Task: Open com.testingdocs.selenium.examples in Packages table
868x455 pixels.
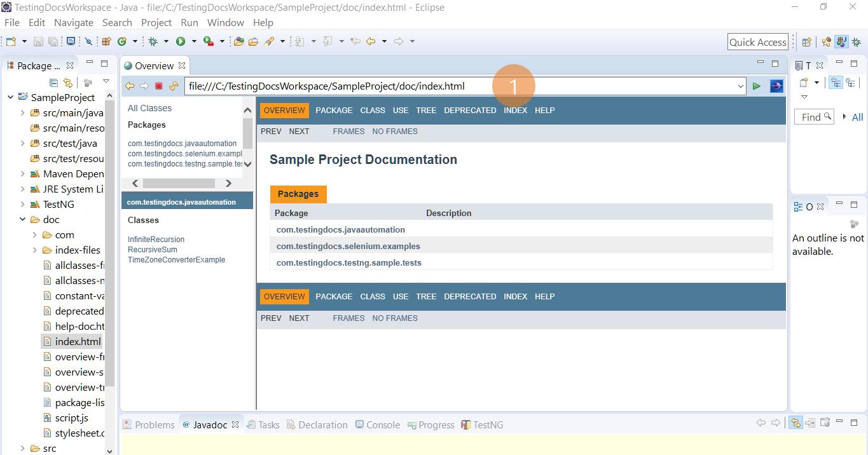Action: [348, 246]
